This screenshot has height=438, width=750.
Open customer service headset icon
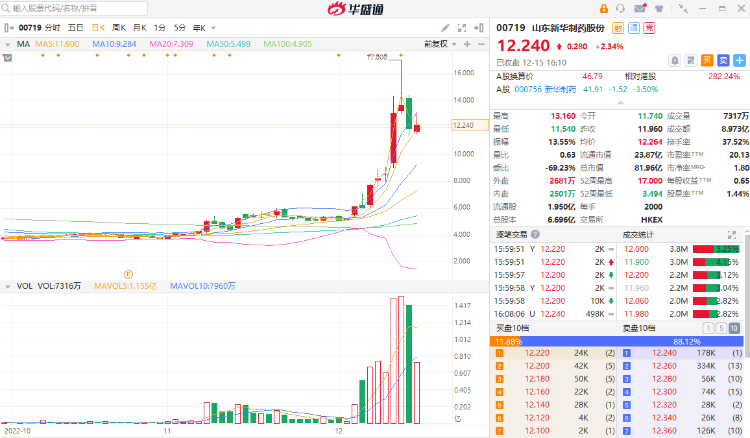click(x=620, y=8)
